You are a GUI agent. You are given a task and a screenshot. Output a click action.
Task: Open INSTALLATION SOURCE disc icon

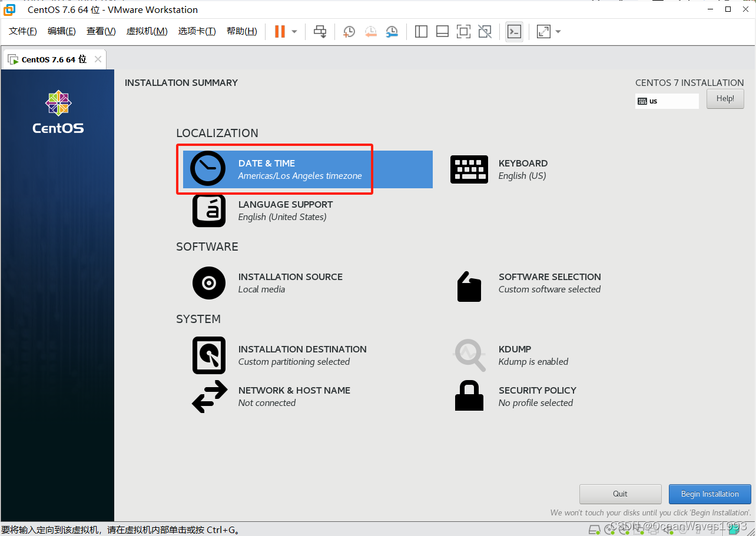point(209,283)
